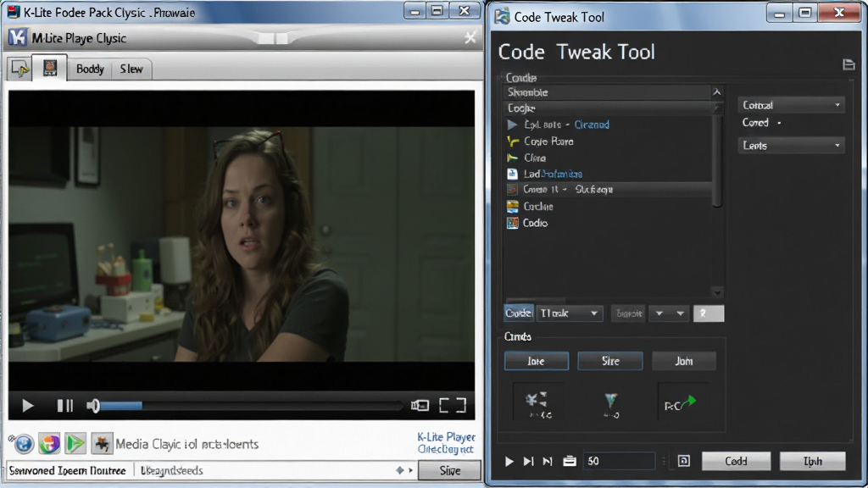
Task: Select the highlighted Gnere It - Stcfege row
Action: click(609, 189)
